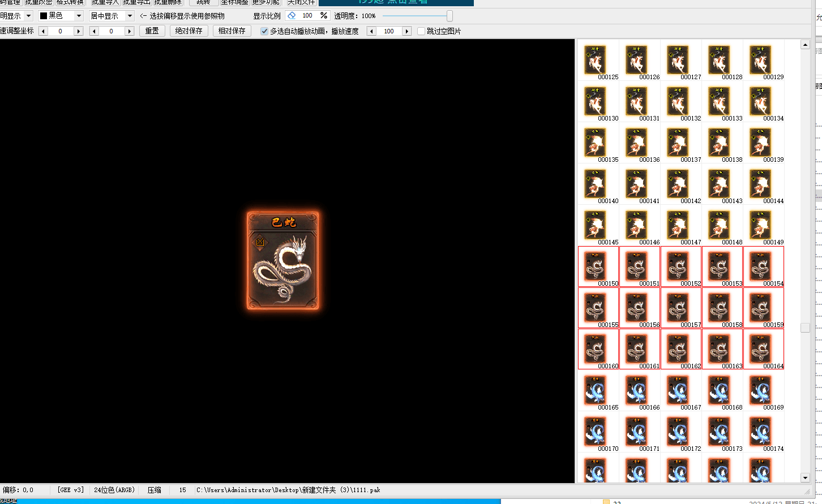Click the 24位色(ARGB) status bar entry
Image resolution: width=822 pixels, height=504 pixels.
pyautogui.click(x=114, y=490)
